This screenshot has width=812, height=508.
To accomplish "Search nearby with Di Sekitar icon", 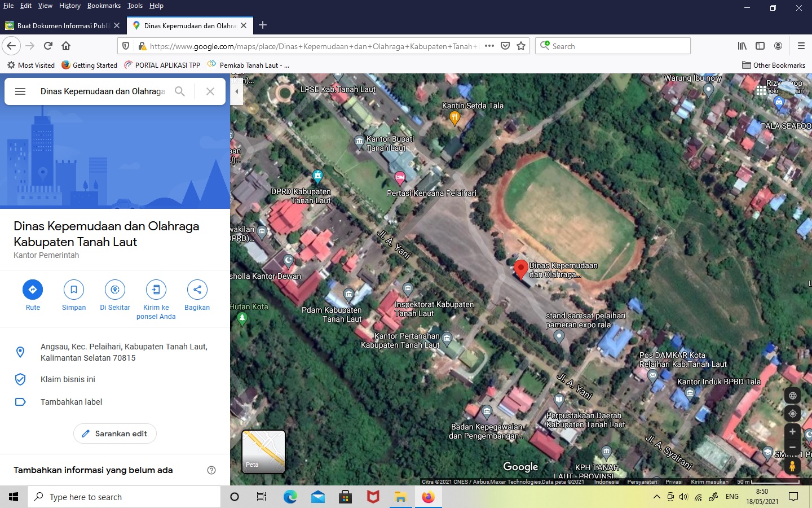I will pos(115,290).
